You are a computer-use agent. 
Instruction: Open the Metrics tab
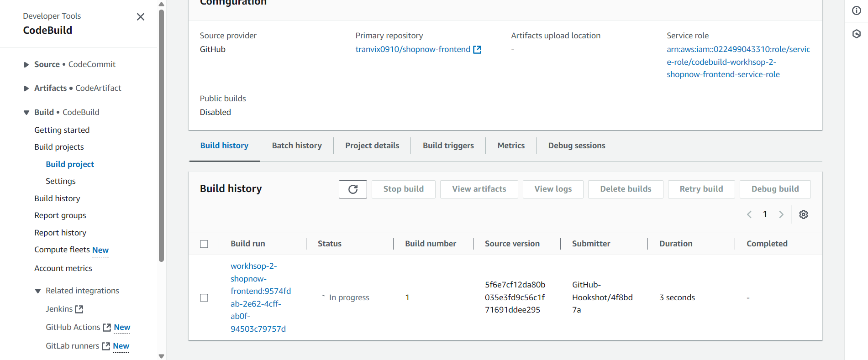coord(511,146)
